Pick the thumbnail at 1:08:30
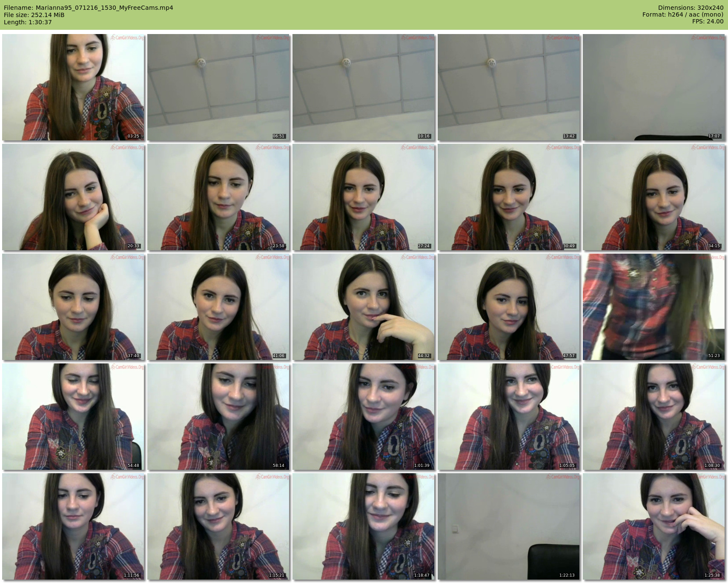Image resolution: width=728 pixels, height=583 pixels. point(654,417)
